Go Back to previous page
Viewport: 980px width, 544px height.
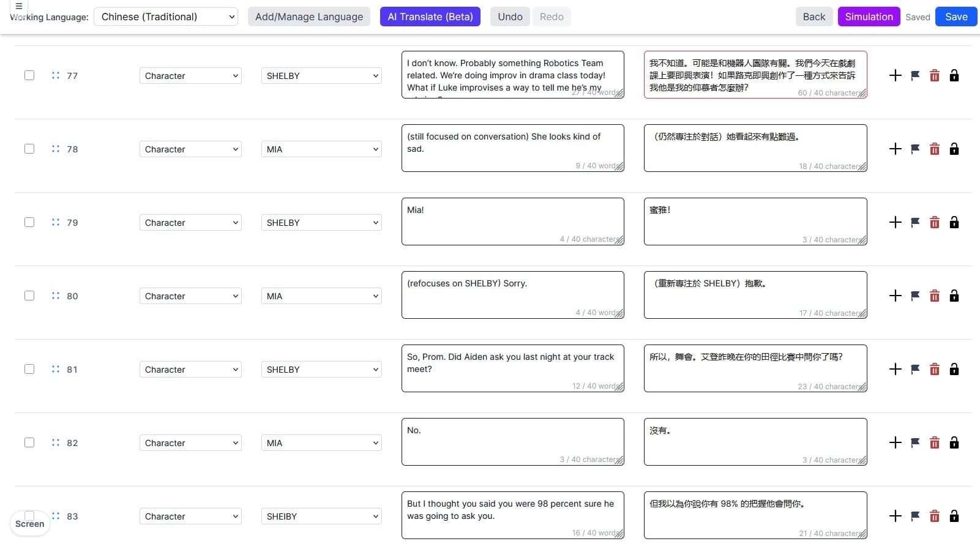point(814,17)
